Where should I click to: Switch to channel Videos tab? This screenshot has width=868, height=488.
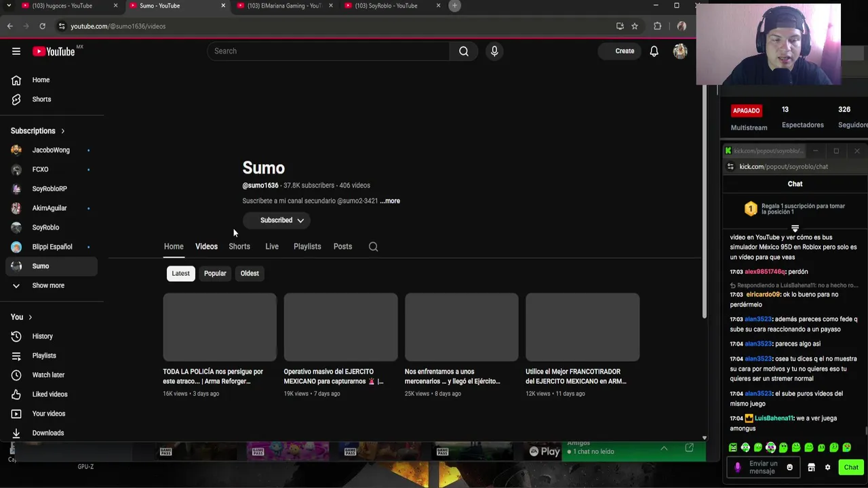click(x=206, y=247)
